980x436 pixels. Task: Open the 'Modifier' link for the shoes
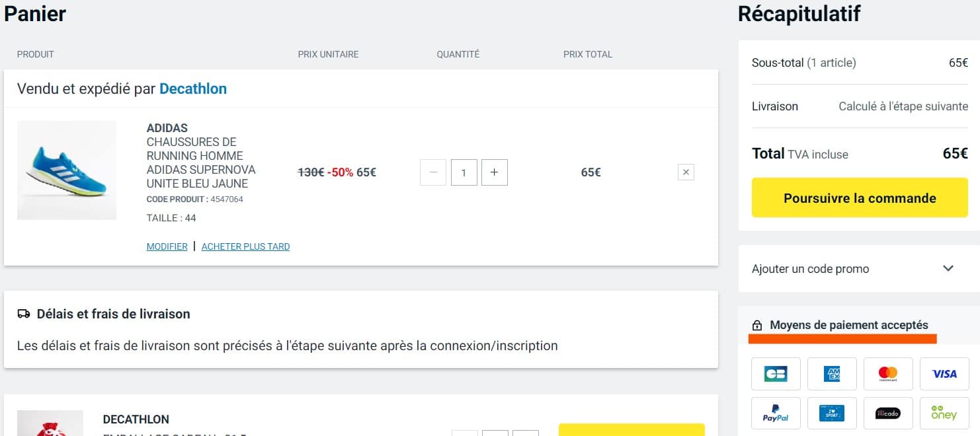[x=167, y=246]
